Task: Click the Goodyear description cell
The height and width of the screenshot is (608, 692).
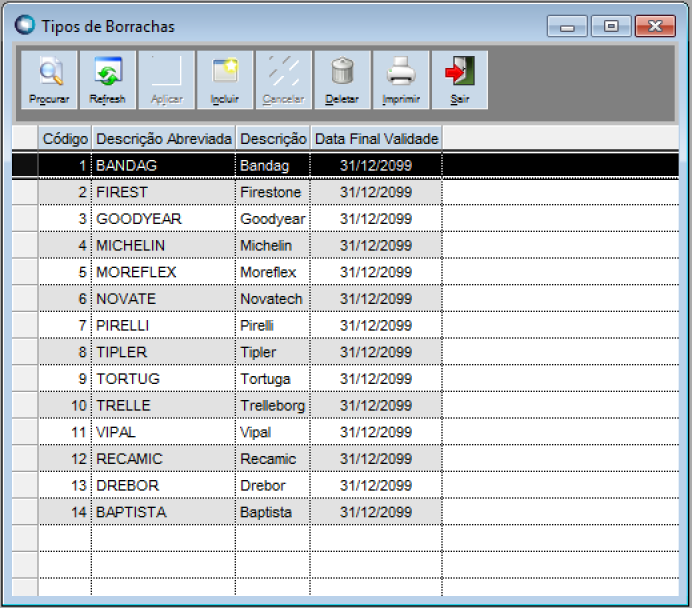Action: pyautogui.click(x=273, y=219)
